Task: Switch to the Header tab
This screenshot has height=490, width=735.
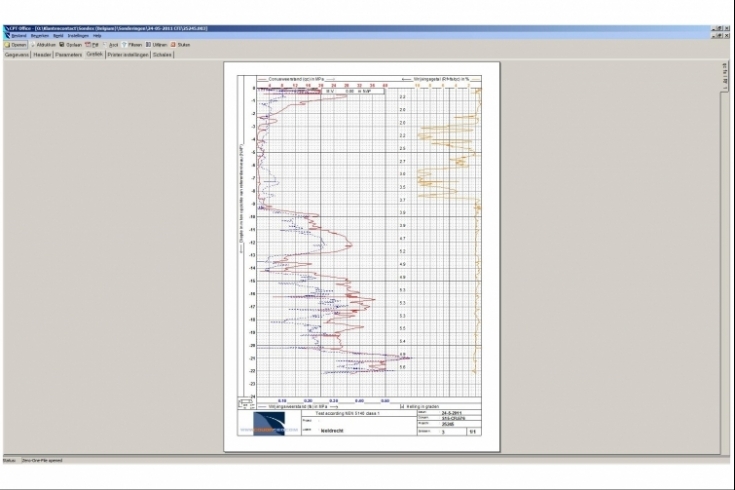Action: pyautogui.click(x=42, y=54)
